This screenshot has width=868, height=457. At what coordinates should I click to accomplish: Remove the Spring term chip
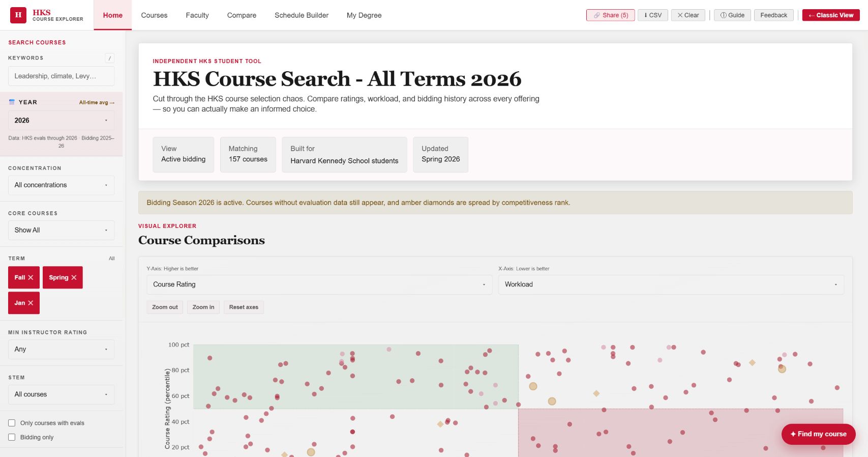coord(63,277)
